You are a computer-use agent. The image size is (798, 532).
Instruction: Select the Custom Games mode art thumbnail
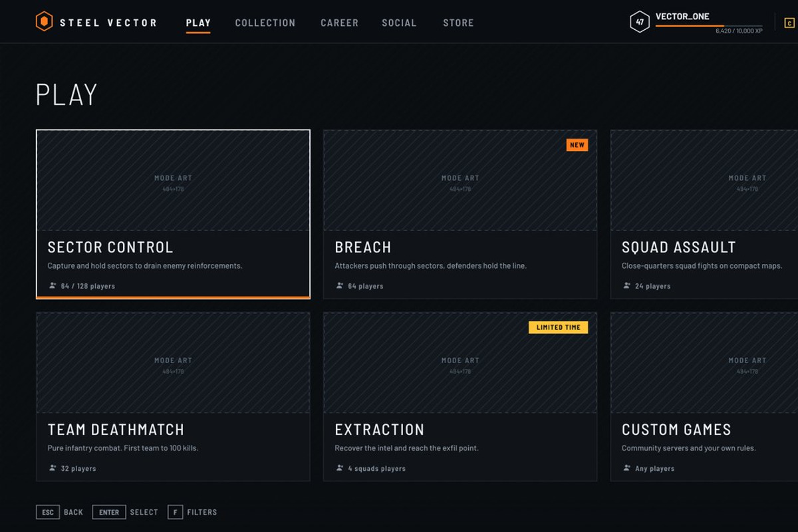point(704,363)
